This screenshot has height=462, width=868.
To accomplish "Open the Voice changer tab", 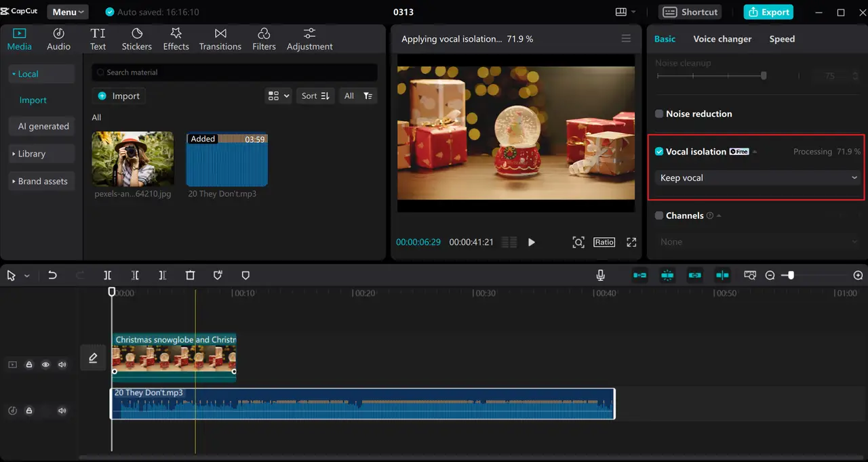I will (x=722, y=39).
